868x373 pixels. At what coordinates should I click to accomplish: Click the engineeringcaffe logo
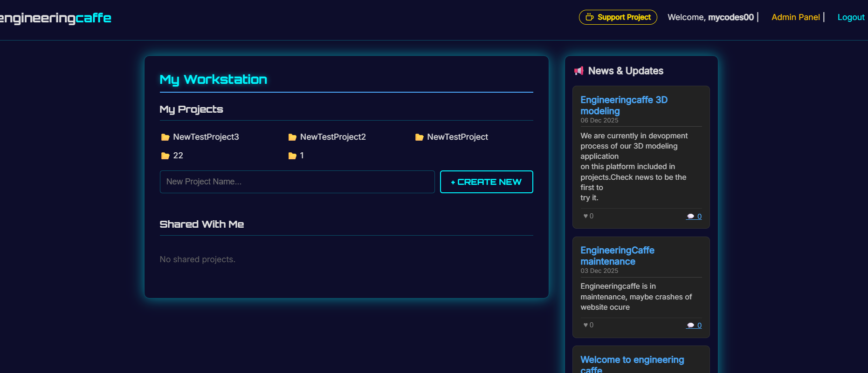[55, 18]
